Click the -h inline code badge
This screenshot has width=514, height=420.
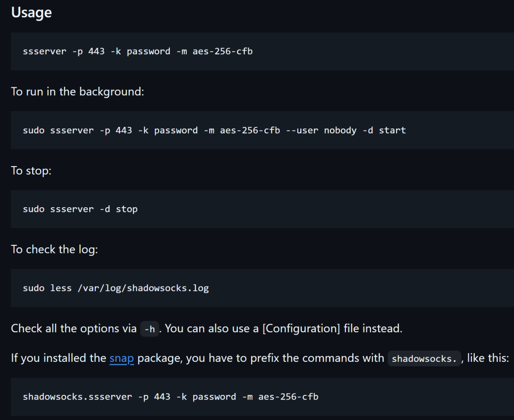coord(150,329)
